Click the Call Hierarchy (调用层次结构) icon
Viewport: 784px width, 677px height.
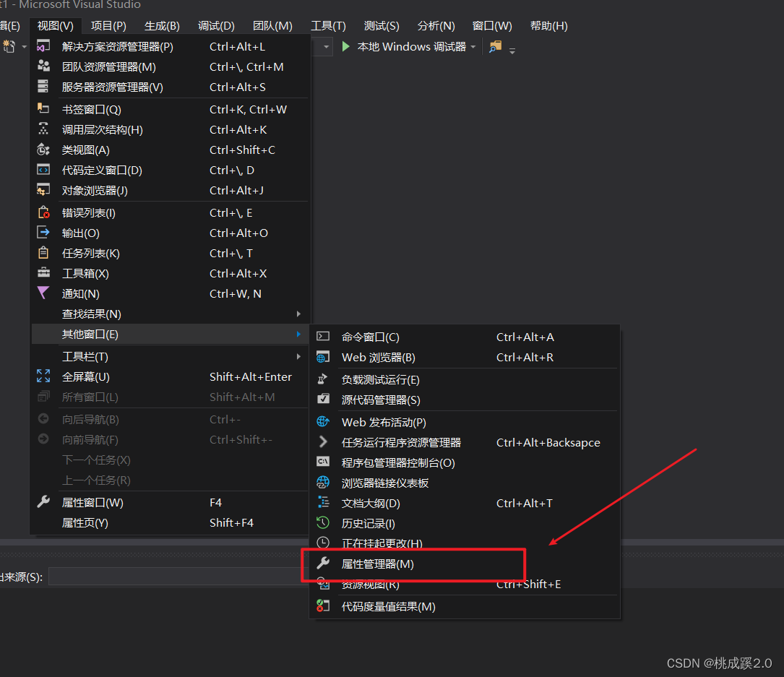tap(43, 129)
